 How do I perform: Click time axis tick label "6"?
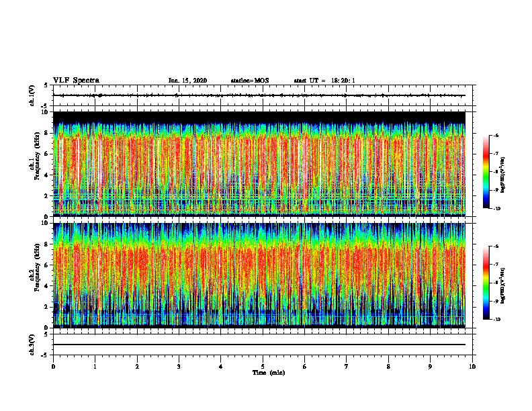(x=305, y=367)
